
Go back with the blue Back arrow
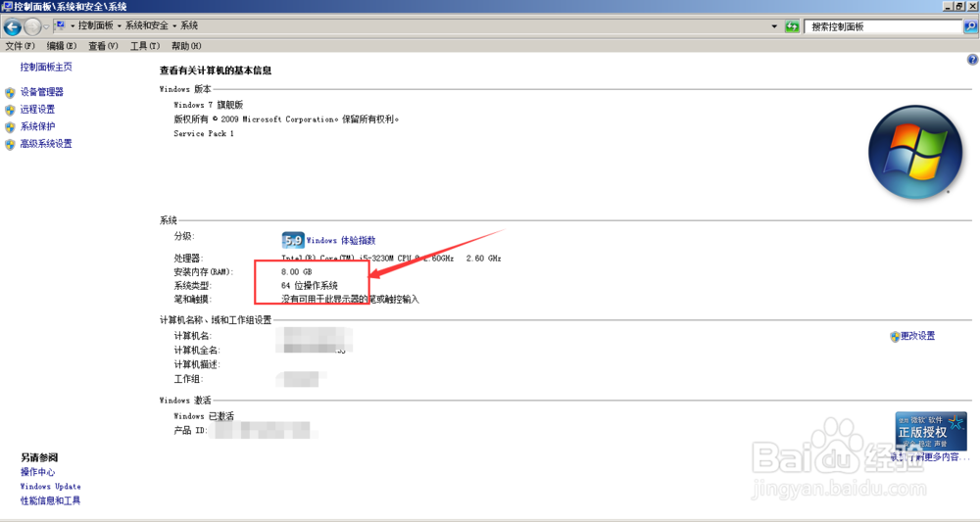[12, 26]
